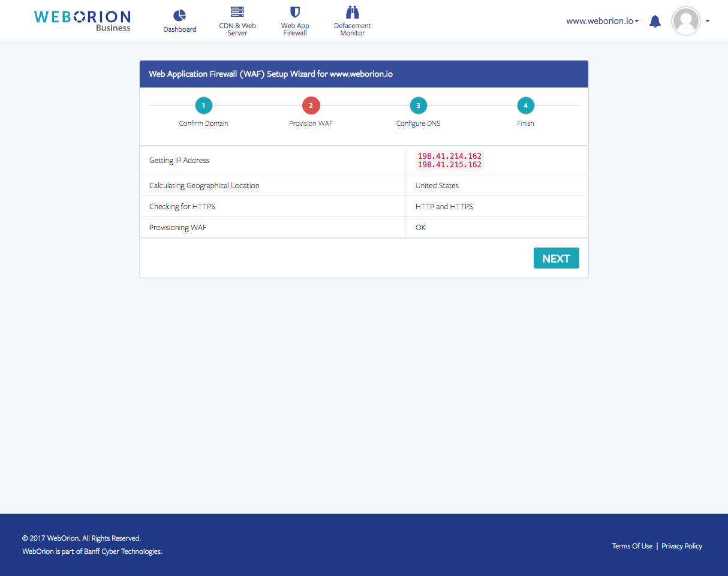
Task: Open the Defacement Monitor binoculars icon
Action: [x=353, y=13]
